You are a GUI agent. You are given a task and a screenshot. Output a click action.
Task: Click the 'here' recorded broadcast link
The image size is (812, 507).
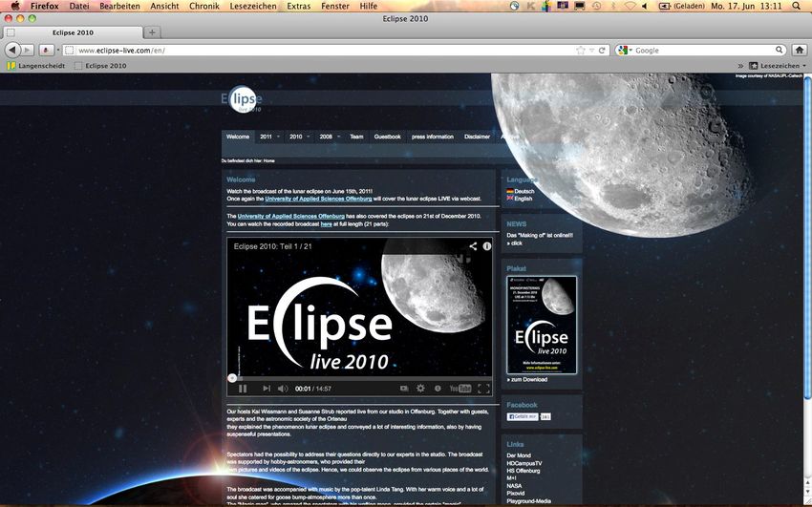click(327, 224)
